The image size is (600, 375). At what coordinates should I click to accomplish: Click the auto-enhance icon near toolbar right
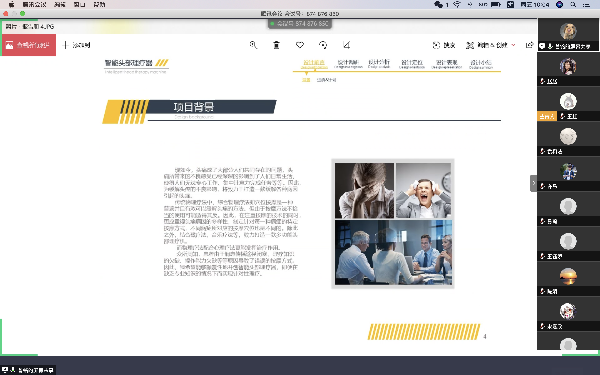pos(436,45)
